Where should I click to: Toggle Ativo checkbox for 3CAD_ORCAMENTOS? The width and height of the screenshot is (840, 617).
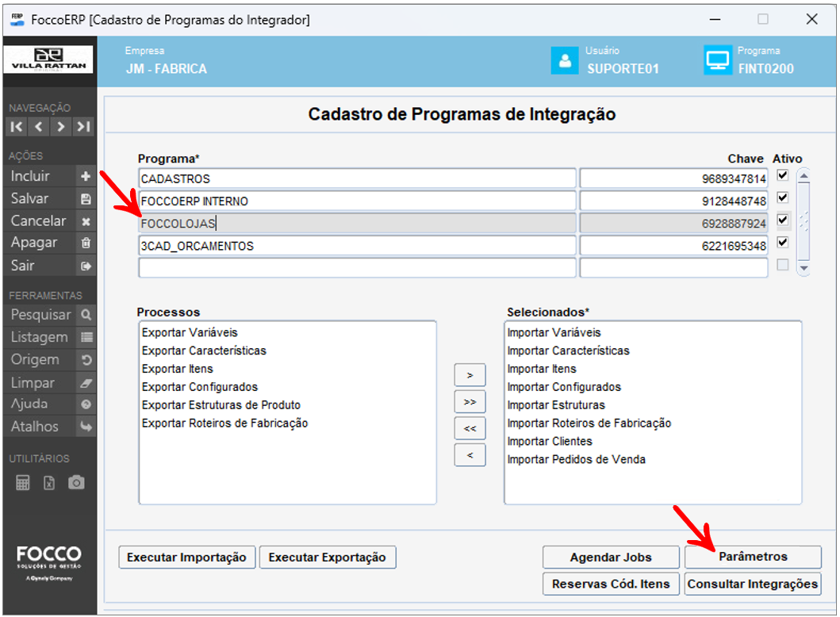[x=783, y=242]
